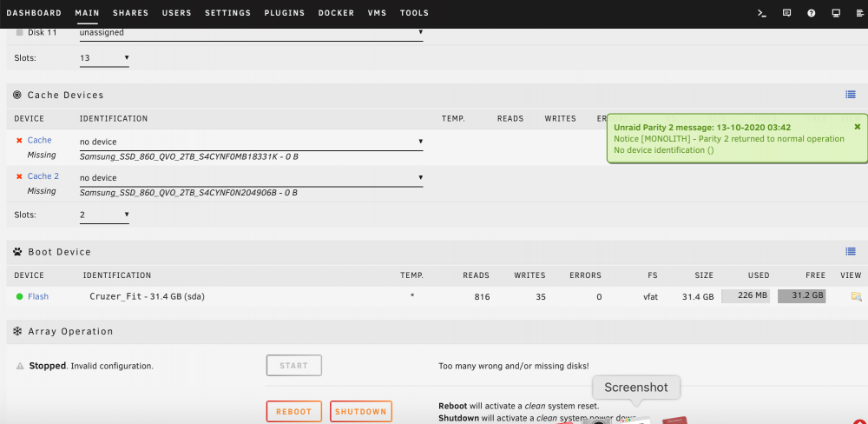Toggle Cache Devices list view icon
This screenshot has width=868, height=424.
pyautogui.click(x=851, y=95)
